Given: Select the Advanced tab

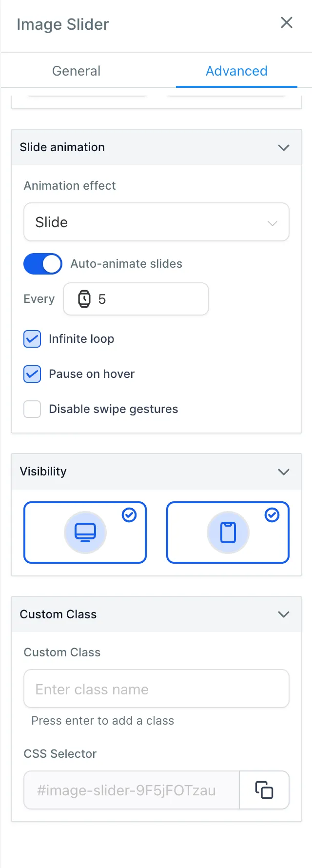Looking at the screenshot, I should (236, 71).
